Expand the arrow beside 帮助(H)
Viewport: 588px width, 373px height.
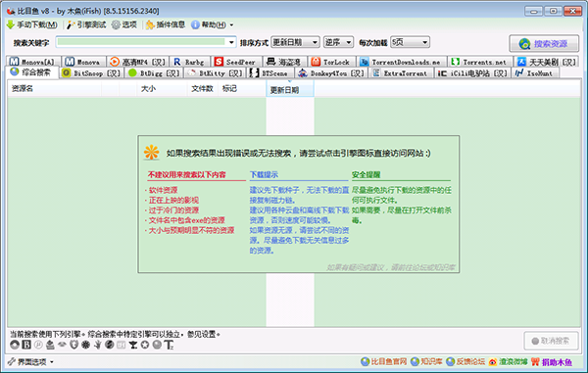pyautogui.click(x=231, y=25)
